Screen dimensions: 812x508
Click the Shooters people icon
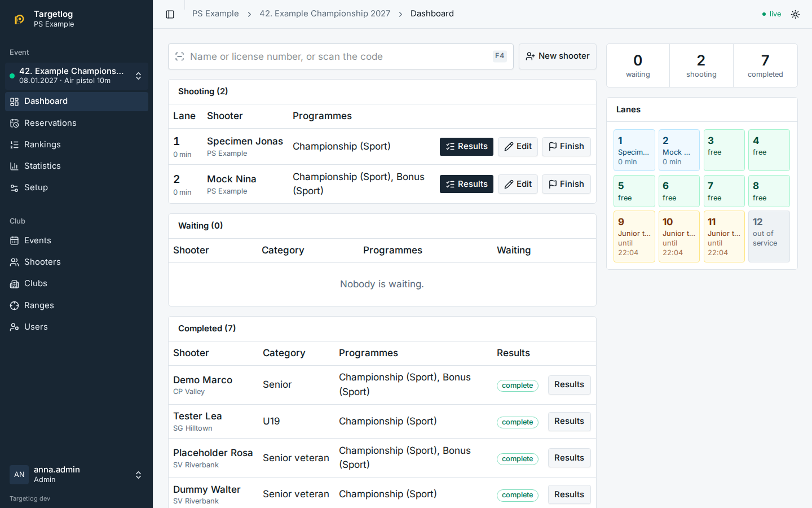click(15, 262)
